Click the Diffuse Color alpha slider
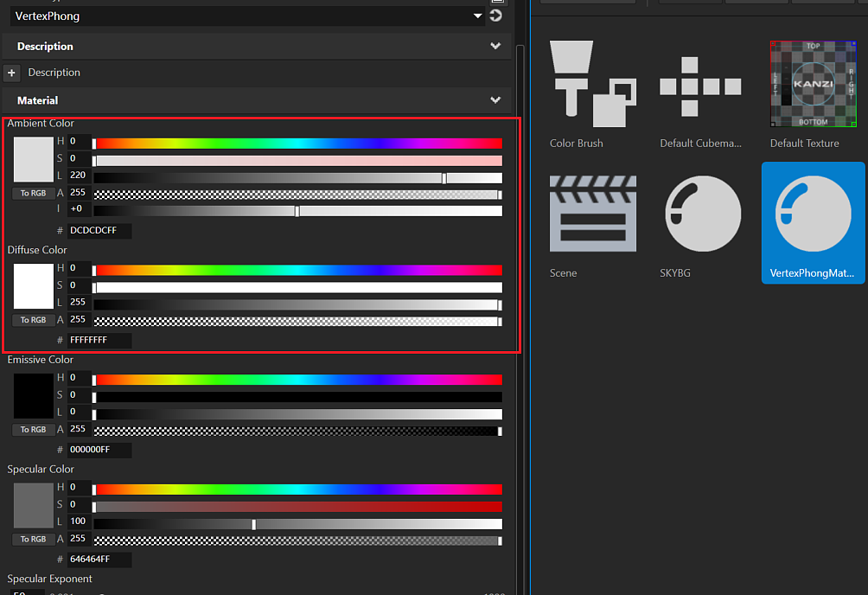 click(297, 322)
